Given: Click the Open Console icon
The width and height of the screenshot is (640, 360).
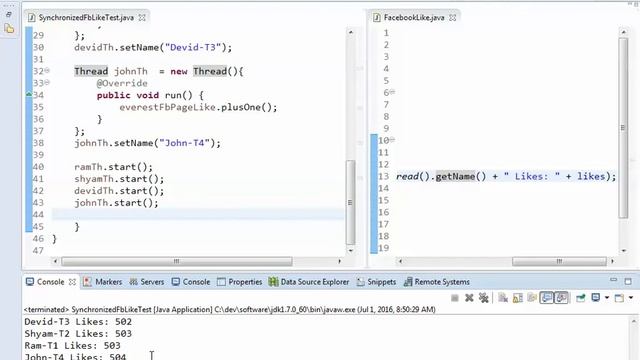Looking at the screenshot, I should click(x=619, y=298).
